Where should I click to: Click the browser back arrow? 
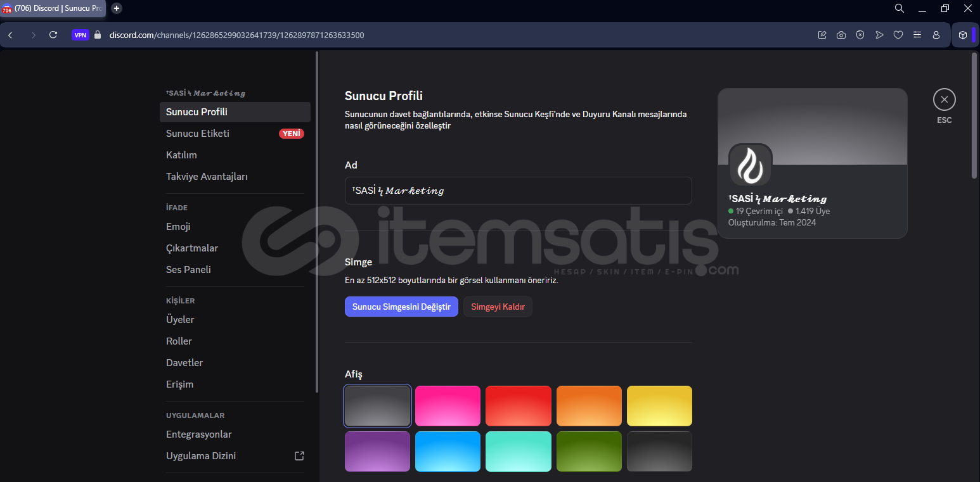10,35
